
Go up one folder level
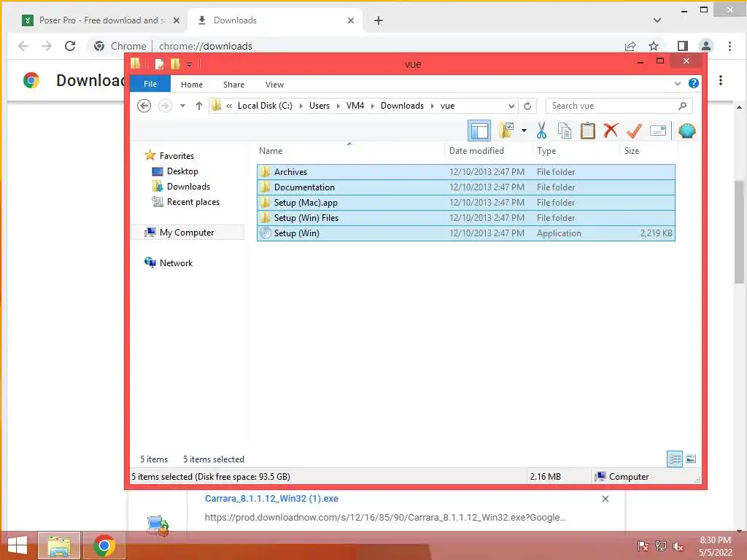[199, 106]
